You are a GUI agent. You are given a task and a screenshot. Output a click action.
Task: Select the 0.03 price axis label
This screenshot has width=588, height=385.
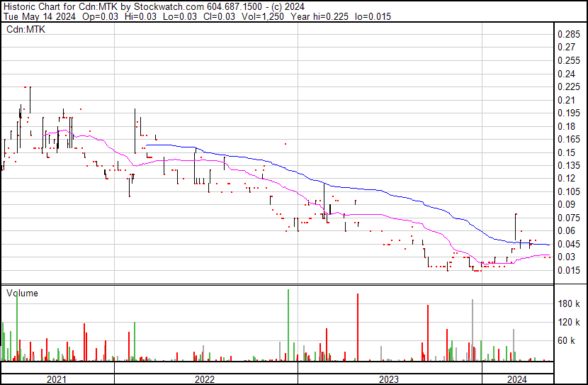coord(566,257)
